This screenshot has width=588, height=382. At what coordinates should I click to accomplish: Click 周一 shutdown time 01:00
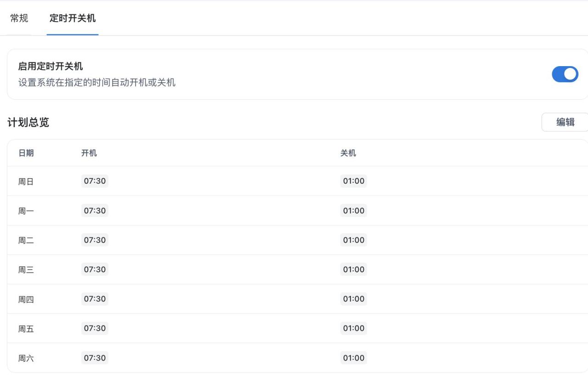pyautogui.click(x=354, y=211)
